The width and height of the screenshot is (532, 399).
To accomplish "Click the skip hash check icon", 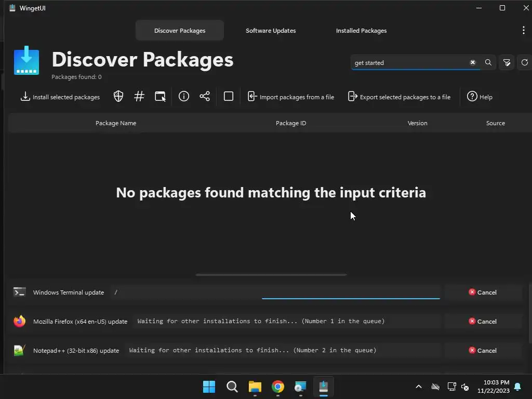I will pos(139,97).
